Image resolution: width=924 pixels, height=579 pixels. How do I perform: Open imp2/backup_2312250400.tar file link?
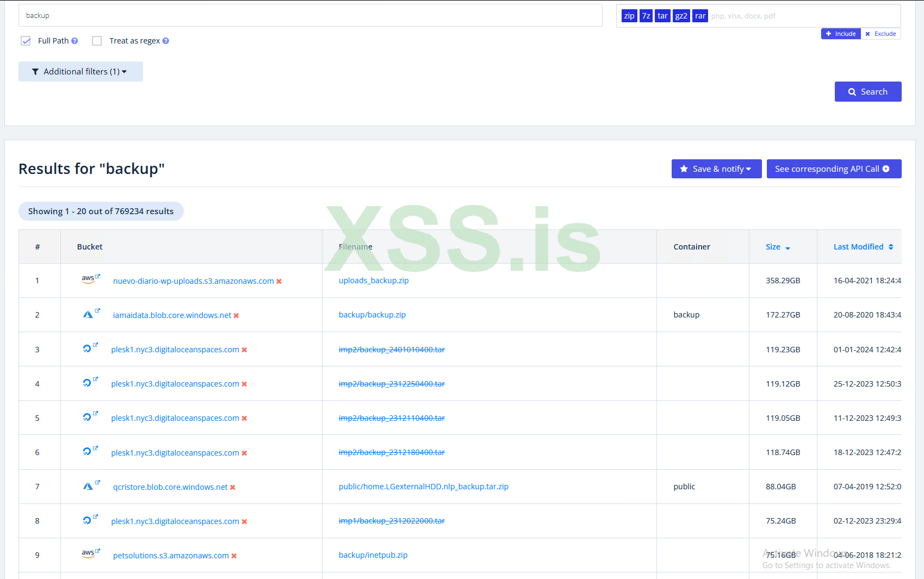[x=392, y=384]
